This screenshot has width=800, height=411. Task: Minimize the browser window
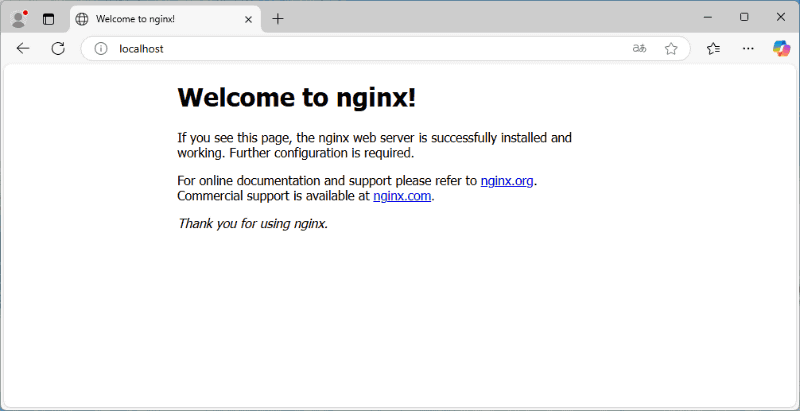click(x=708, y=17)
